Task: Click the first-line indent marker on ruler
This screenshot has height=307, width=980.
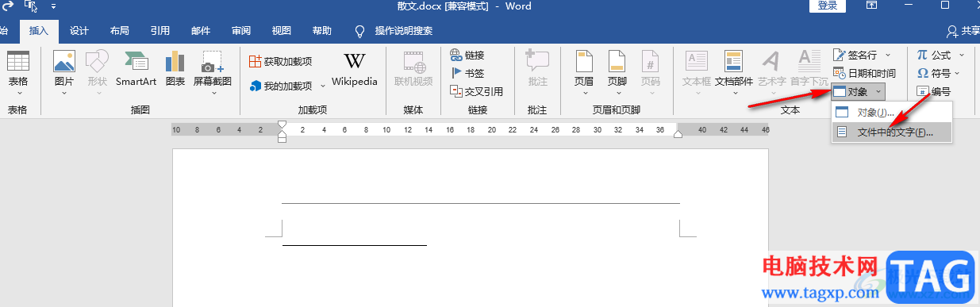Action: [x=282, y=125]
